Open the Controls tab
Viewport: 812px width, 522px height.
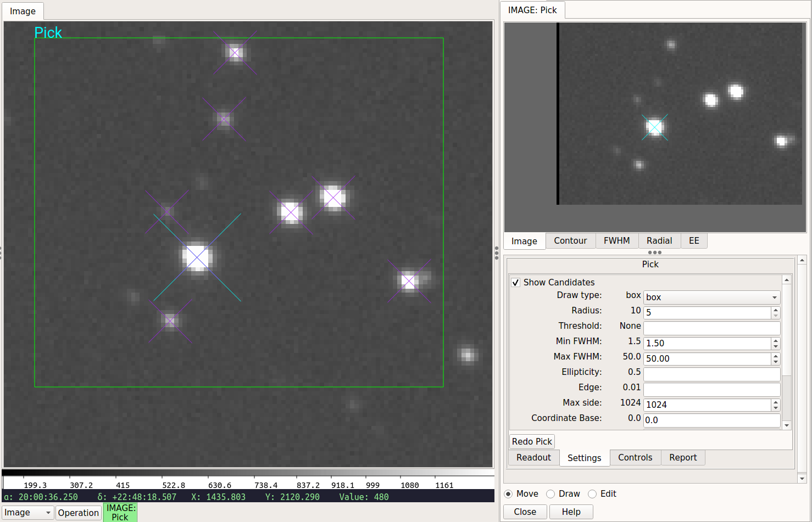[x=635, y=457]
